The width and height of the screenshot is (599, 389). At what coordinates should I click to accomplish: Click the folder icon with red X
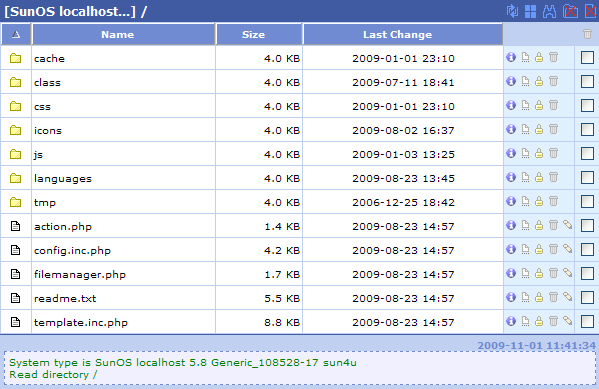pos(570,11)
